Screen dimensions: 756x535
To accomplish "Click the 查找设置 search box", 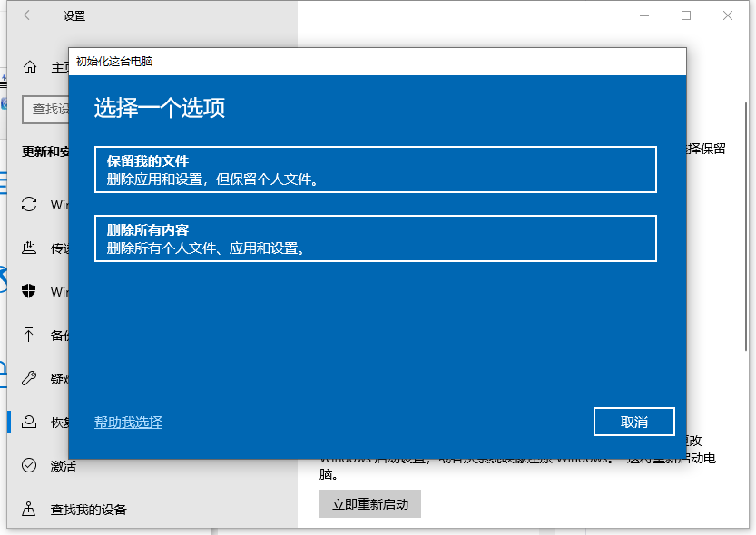I will pos(41,110).
